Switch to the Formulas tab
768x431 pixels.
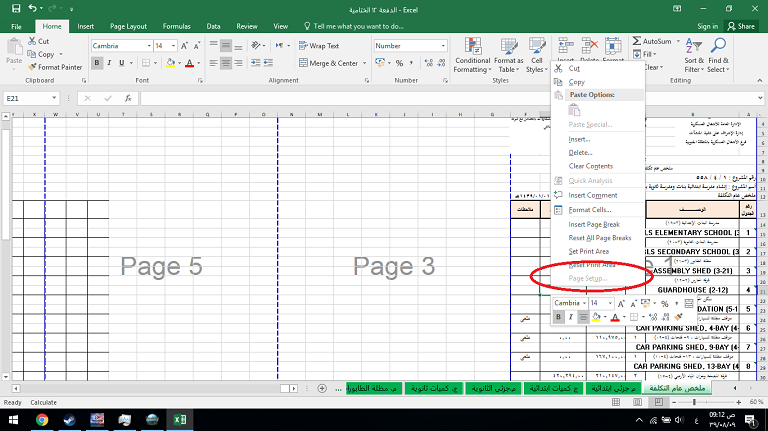tap(176, 26)
